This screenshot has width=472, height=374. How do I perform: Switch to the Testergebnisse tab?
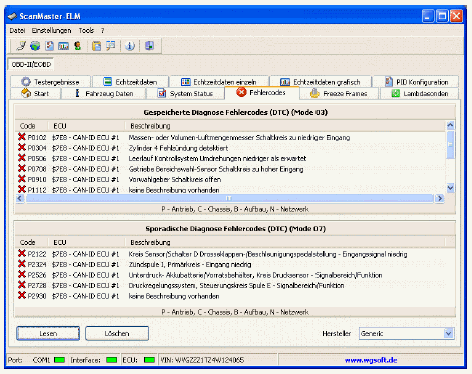pyautogui.click(x=51, y=82)
